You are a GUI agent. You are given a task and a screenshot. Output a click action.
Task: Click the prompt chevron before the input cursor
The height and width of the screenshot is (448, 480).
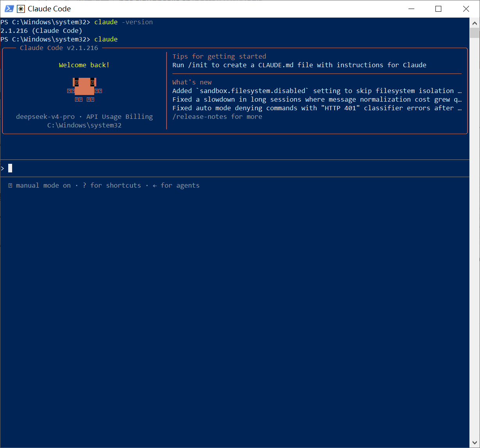click(3, 168)
